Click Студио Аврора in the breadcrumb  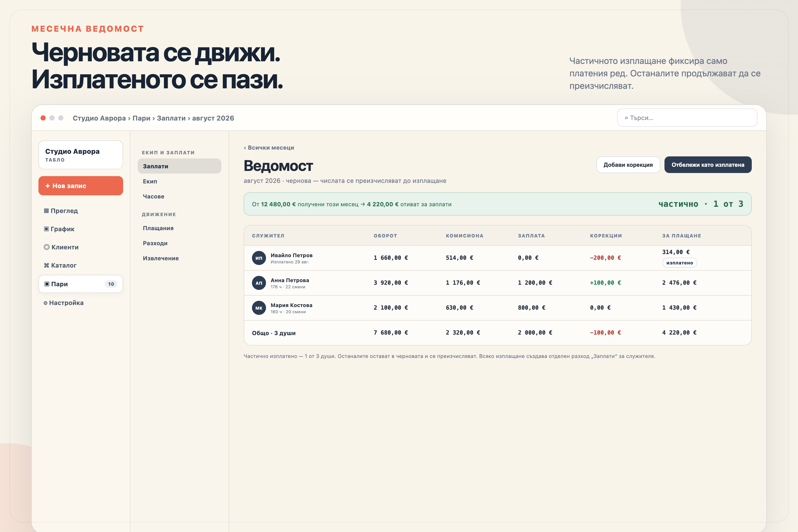click(x=99, y=118)
